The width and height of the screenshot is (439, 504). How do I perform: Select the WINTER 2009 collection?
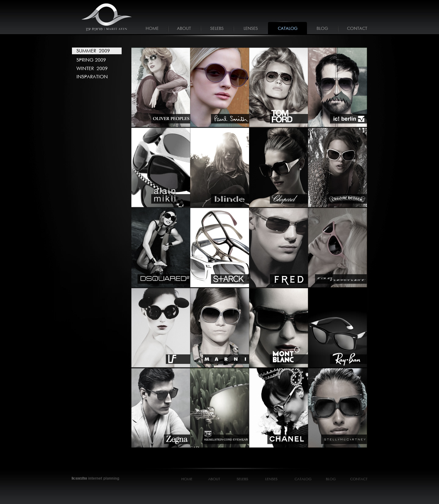(x=92, y=69)
